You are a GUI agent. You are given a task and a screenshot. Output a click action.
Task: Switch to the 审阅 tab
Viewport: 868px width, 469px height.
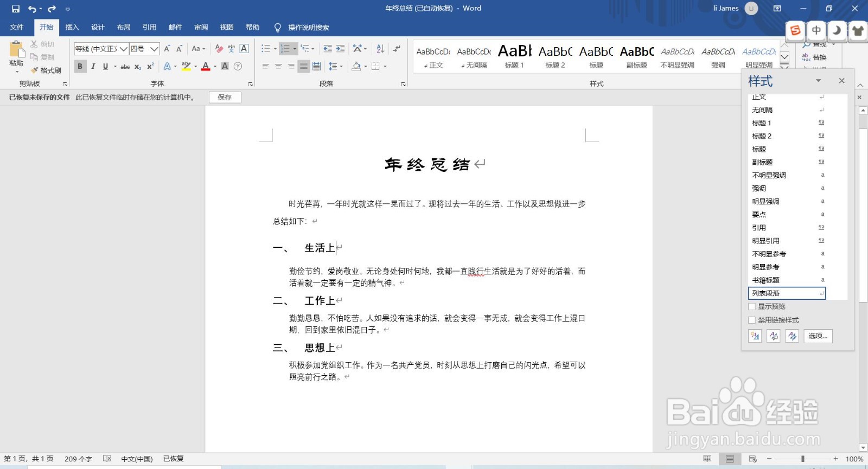click(201, 27)
